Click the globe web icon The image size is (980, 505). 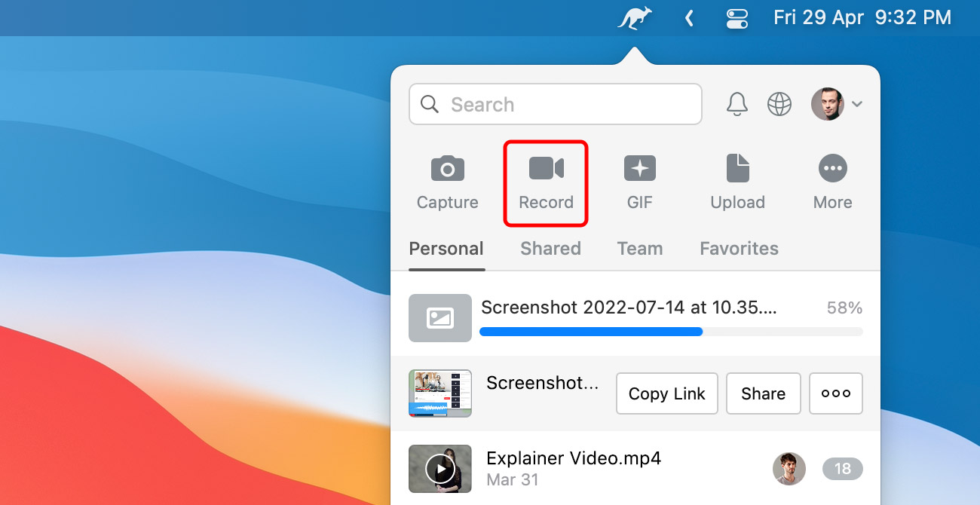click(x=779, y=104)
